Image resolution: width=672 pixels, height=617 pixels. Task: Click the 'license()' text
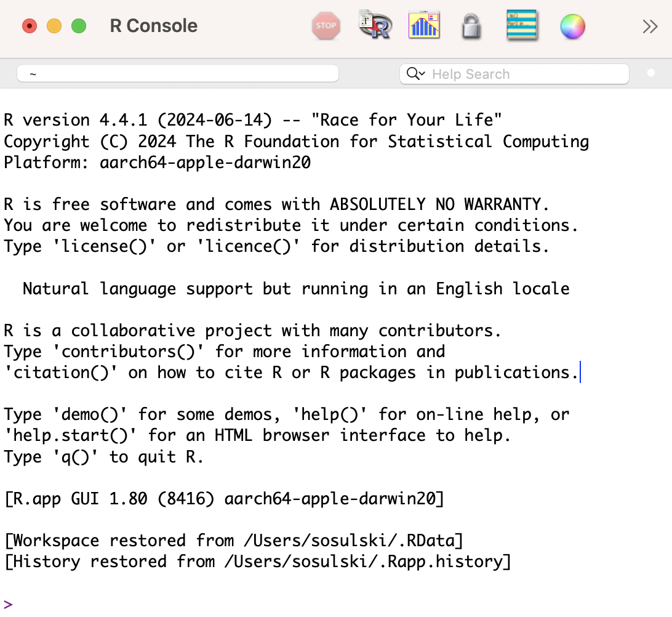104,247
